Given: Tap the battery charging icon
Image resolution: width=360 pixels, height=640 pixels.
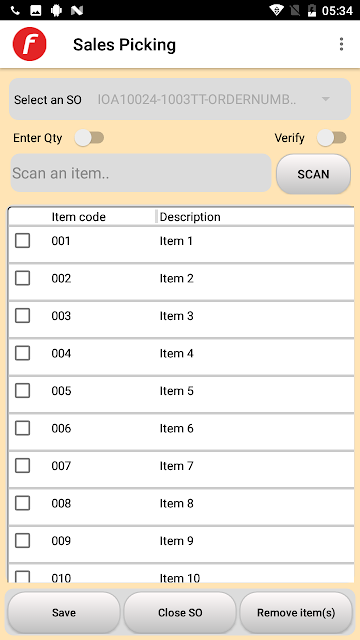Looking at the screenshot, I should pos(311,11).
